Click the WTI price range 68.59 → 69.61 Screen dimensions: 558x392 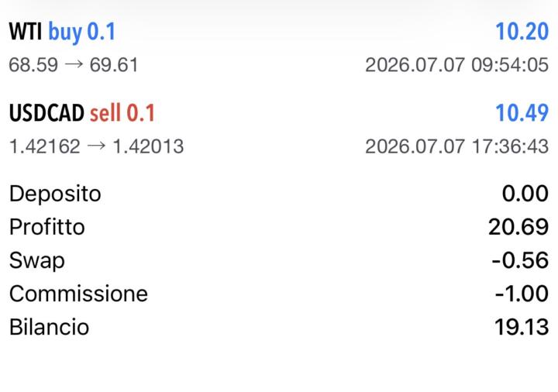74,65
